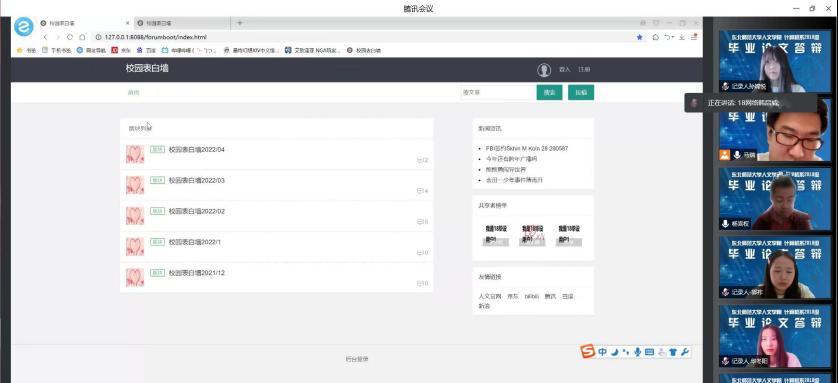Viewport: 838px width, 383px height.
Task: Open the 最终幻想XIV bookmark
Action: pyautogui.click(x=251, y=50)
